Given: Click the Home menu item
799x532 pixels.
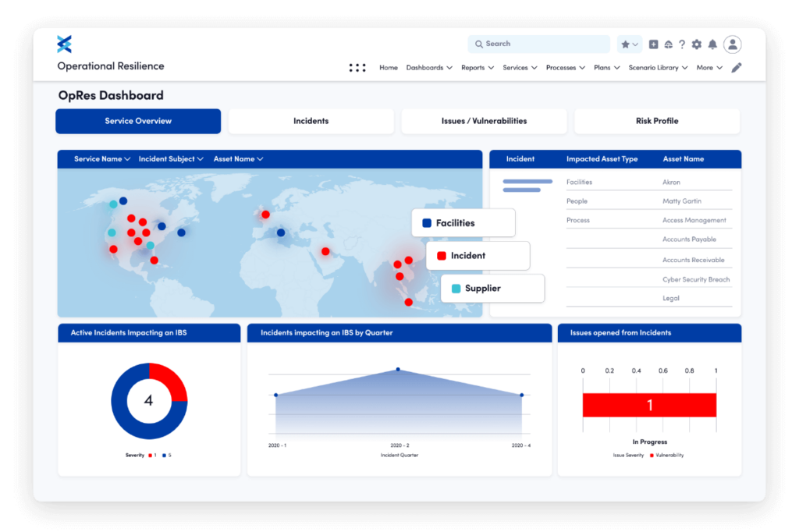Looking at the screenshot, I should tap(389, 68).
